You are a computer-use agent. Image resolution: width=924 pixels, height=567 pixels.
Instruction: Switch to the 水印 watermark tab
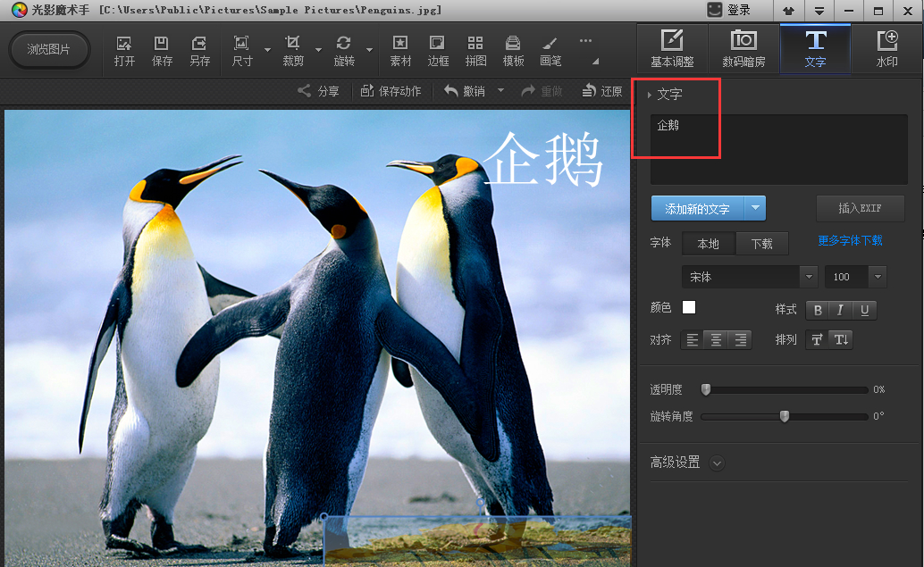(x=886, y=48)
